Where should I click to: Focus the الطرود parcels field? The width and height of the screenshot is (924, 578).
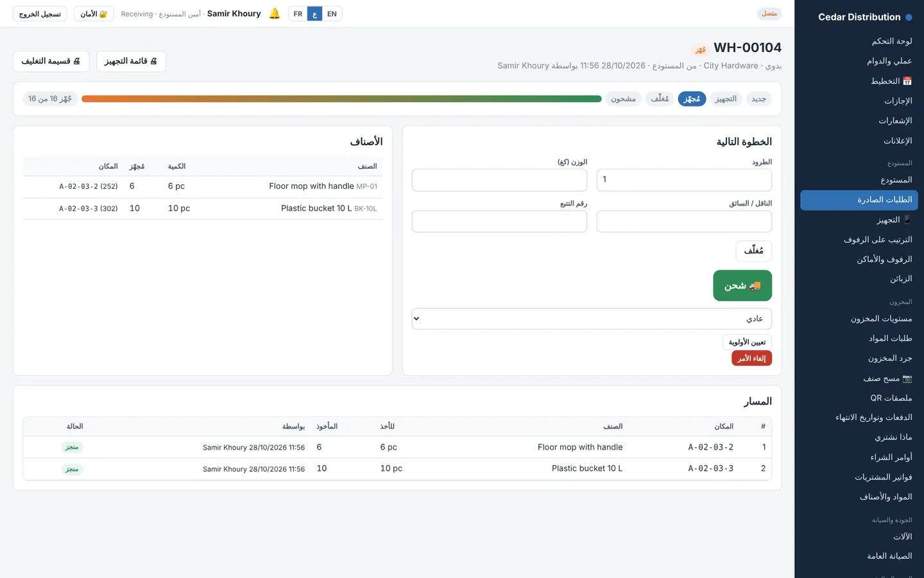click(684, 180)
